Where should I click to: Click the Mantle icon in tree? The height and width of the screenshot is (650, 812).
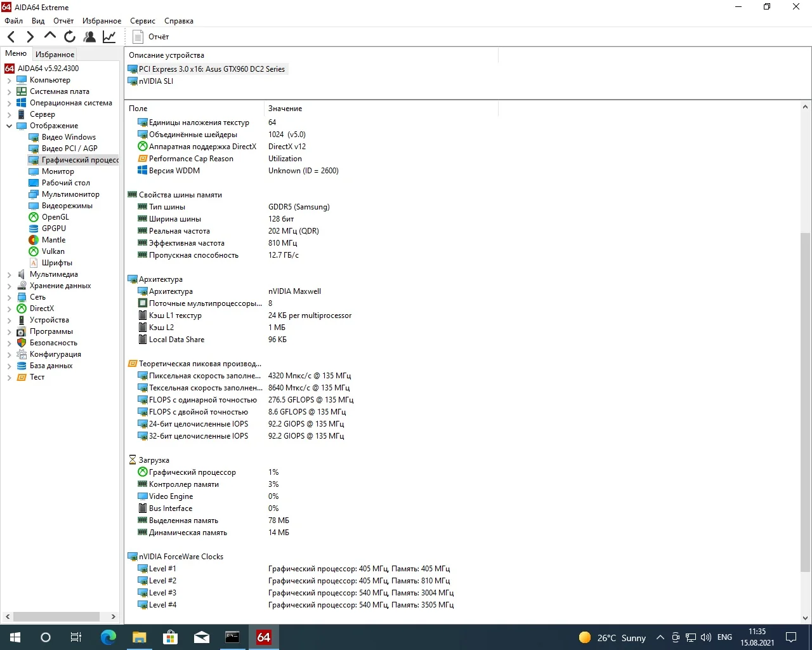pos(34,240)
